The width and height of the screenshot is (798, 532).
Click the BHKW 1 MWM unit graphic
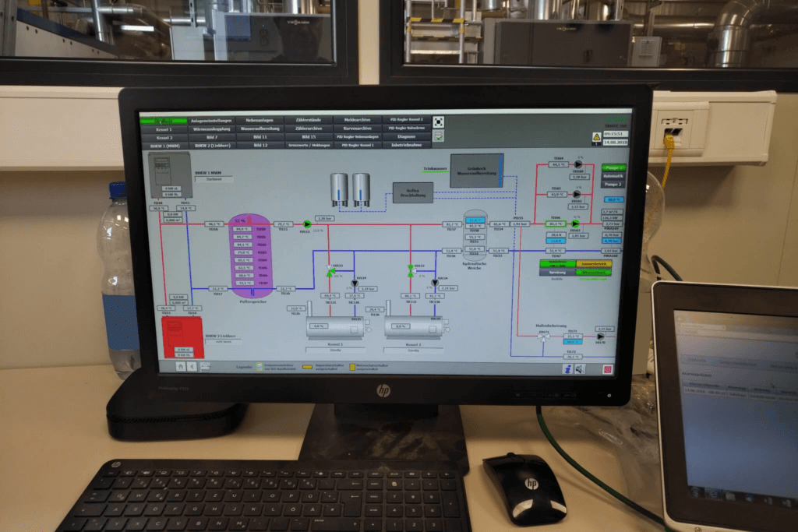tap(170, 175)
